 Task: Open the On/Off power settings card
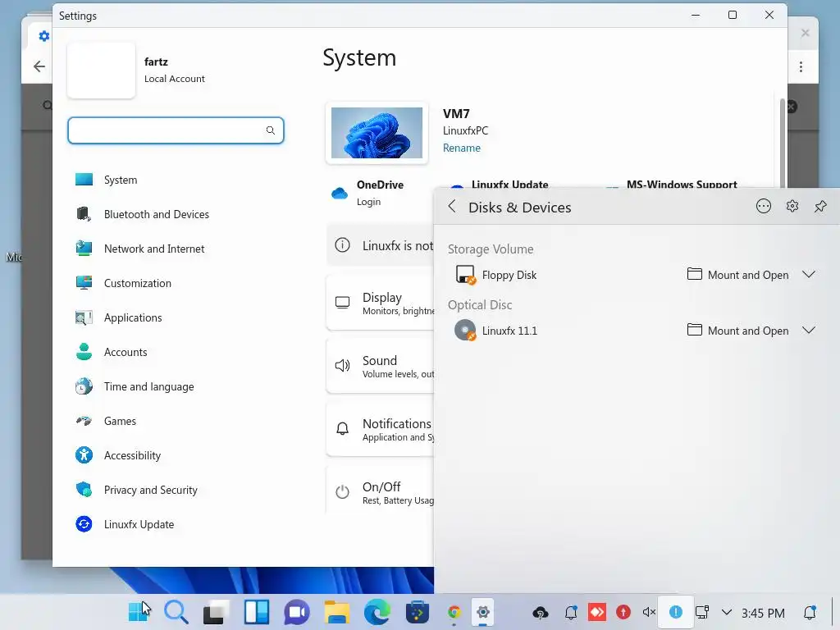point(380,491)
